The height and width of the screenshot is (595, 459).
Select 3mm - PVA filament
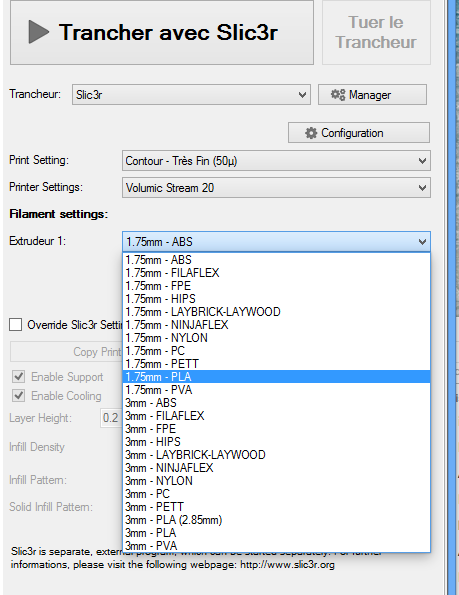click(x=276, y=546)
